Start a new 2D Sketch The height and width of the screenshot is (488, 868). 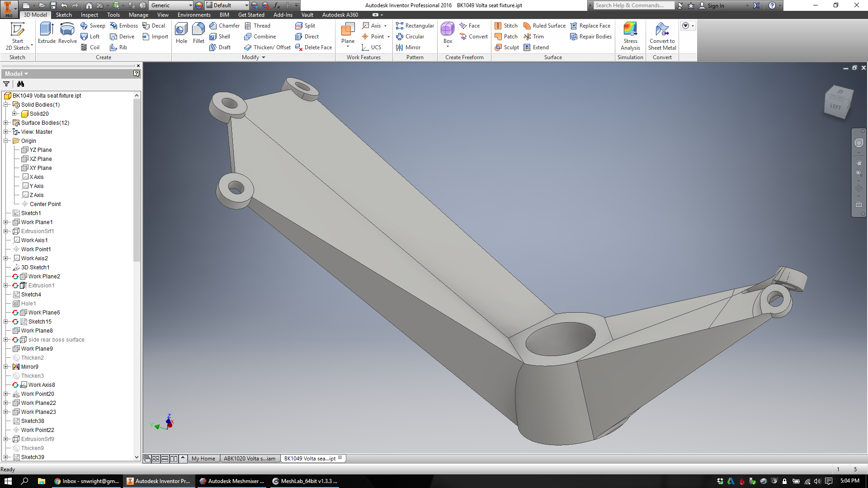coord(18,36)
